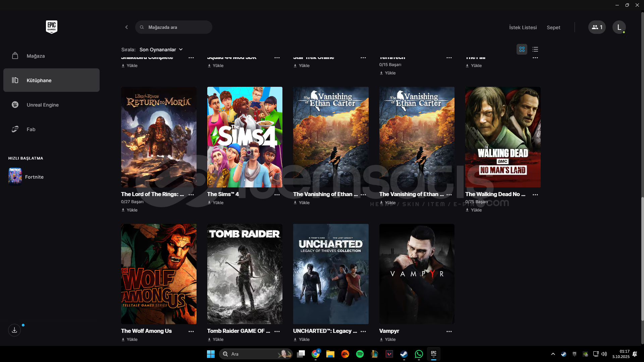Open the downloads icon in the sidebar

click(x=14, y=330)
